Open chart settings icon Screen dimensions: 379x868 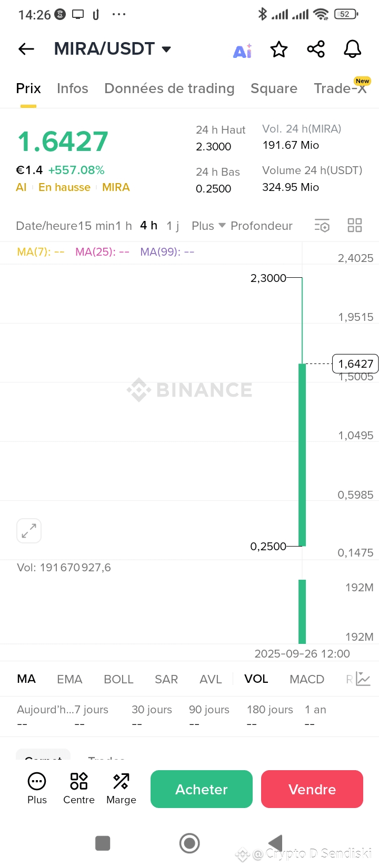tap(322, 226)
